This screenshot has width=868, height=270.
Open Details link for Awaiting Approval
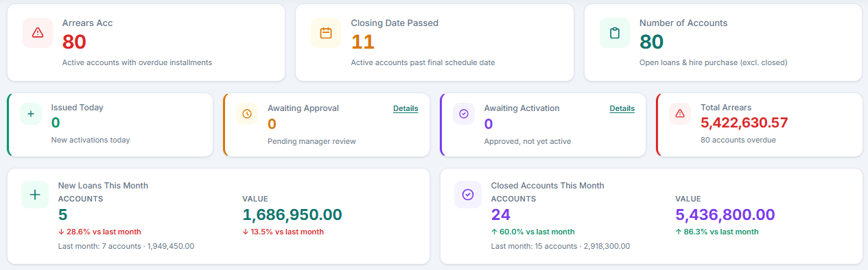tap(406, 108)
